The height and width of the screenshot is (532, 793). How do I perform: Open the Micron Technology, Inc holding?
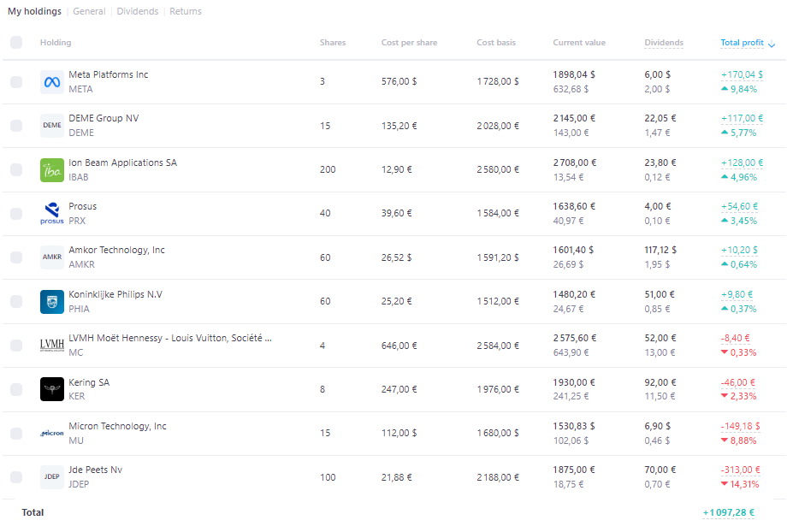click(x=117, y=426)
